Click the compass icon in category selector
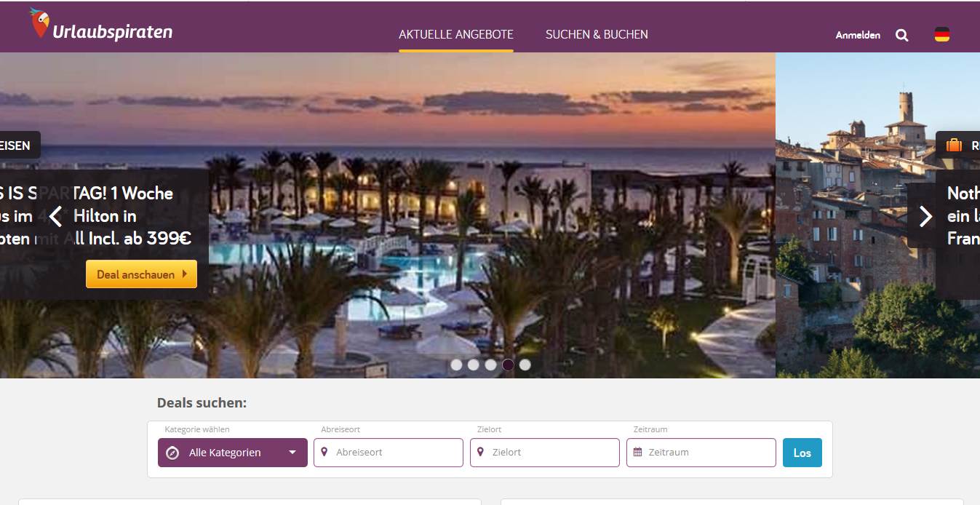This screenshot has height=505, width=980. click(172, 453)
